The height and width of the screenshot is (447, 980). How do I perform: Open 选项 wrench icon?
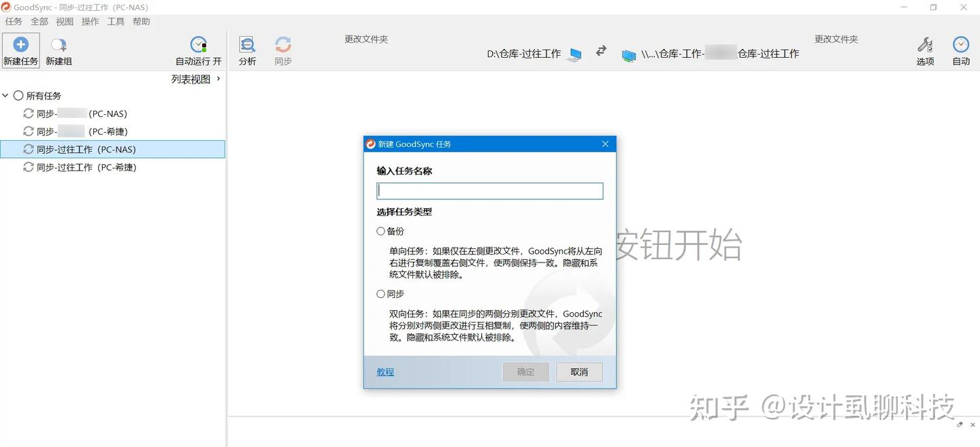(925, 45)
